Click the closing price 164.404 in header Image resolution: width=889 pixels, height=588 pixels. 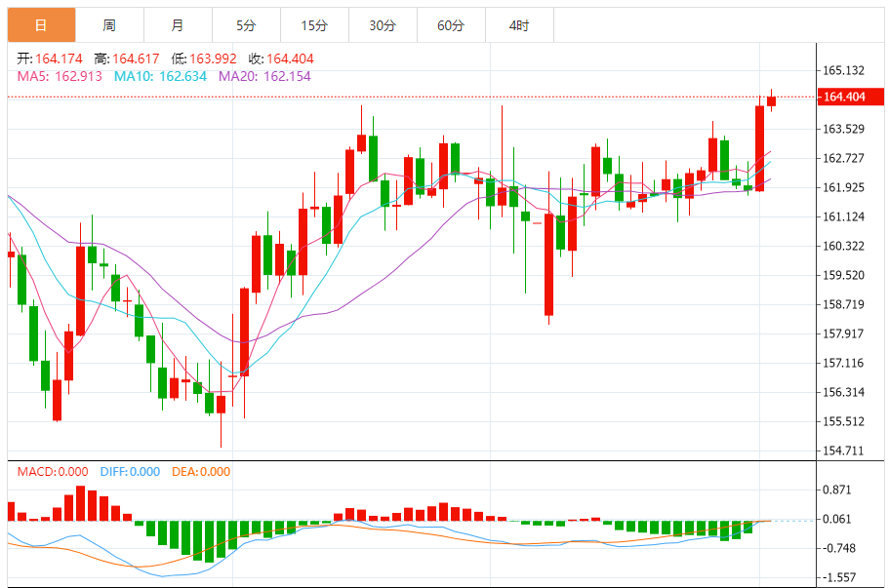click(290, 59)
